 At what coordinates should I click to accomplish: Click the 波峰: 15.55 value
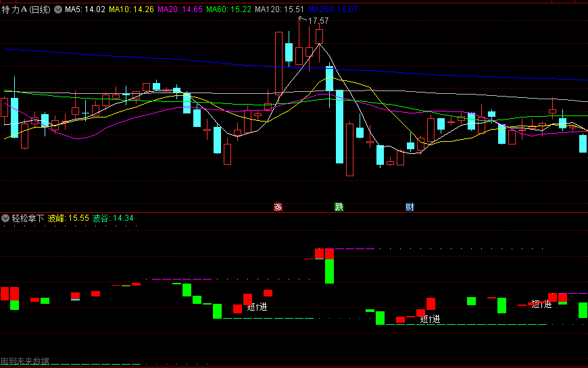pyautogui.click(x=68, y=218)
